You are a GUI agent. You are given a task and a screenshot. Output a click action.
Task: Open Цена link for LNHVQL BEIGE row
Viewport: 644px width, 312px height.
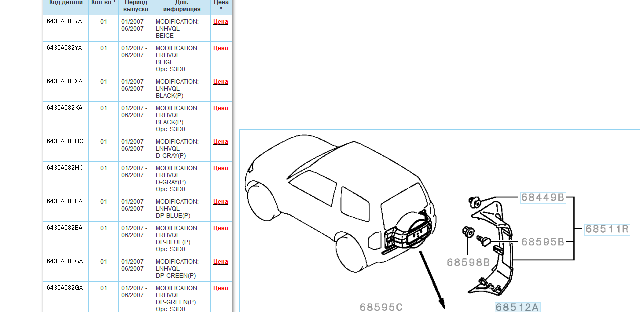click(x=221, y=22)
